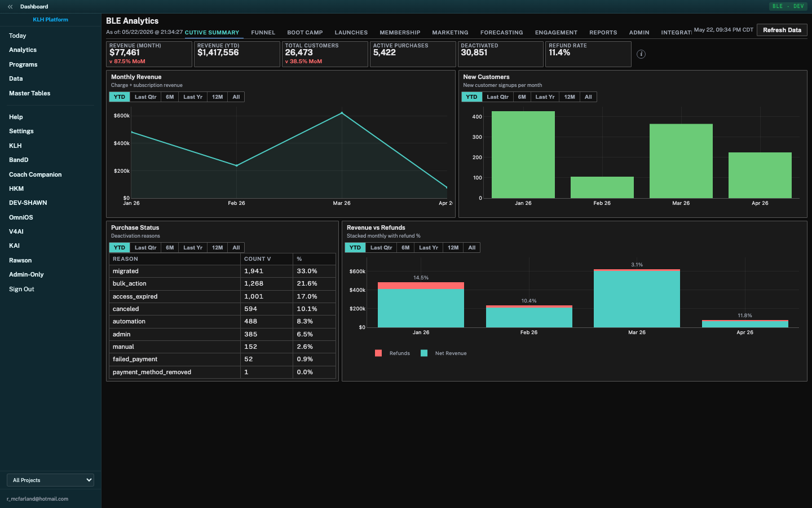The width and height of the screenshot is (812, 508).
Task: Click the Reason column header
Action: coord(175,259)
